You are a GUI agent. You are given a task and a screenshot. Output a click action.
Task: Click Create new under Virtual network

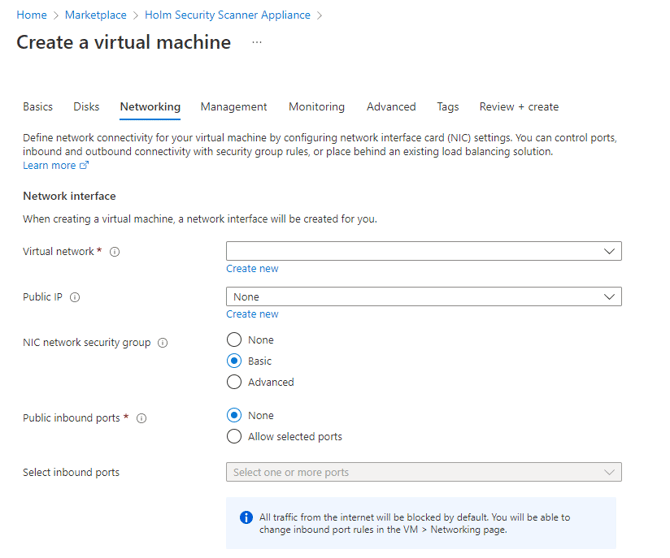tap(252, 269)
